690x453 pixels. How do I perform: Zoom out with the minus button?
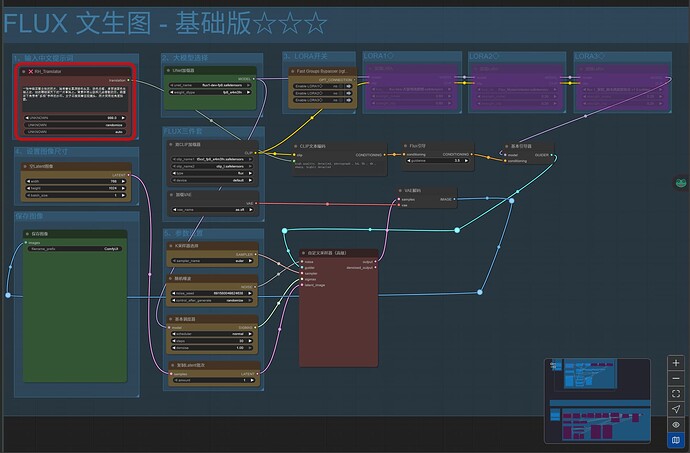(x=675, y=378)
